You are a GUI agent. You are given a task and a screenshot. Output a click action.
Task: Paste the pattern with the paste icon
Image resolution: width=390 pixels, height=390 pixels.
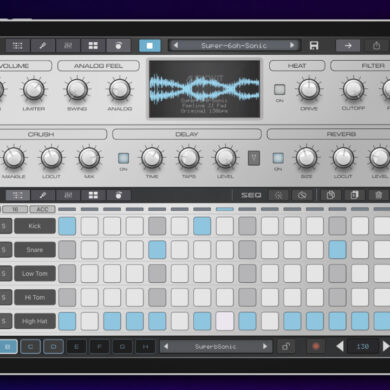tap(355, 195)
